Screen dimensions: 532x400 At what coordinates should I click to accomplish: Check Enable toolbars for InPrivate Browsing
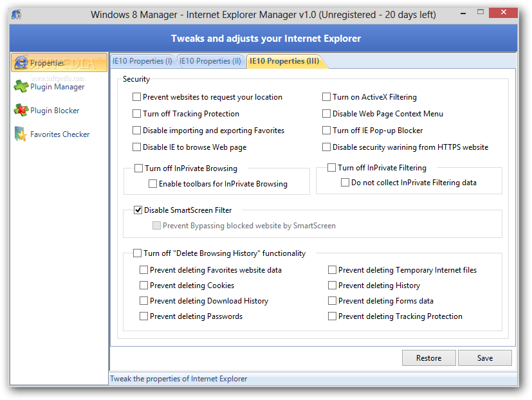(x=152, y=183)
